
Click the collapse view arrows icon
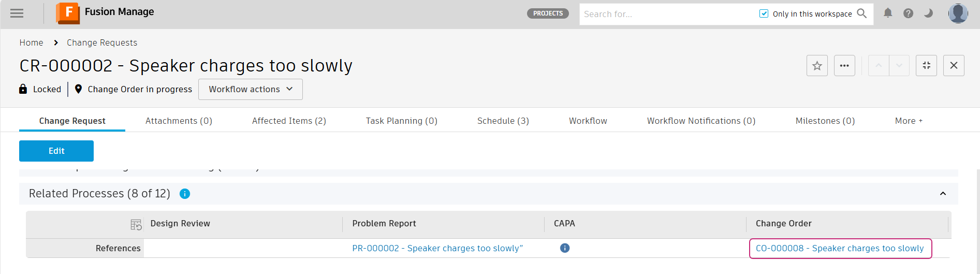[x=926, y=66]
